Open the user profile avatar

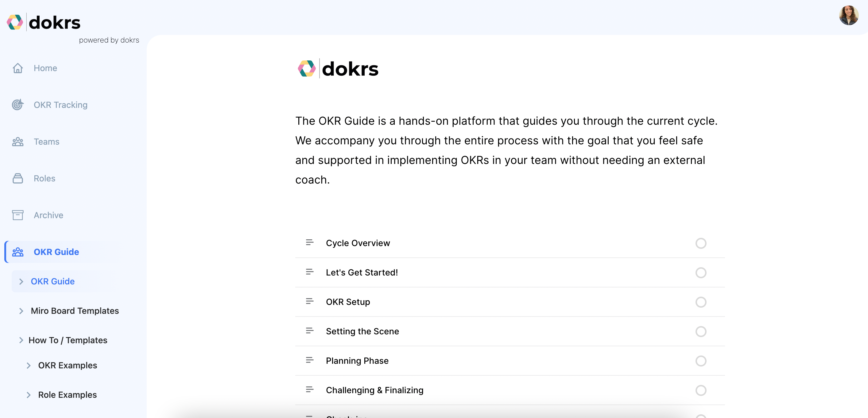coord(848,16)
